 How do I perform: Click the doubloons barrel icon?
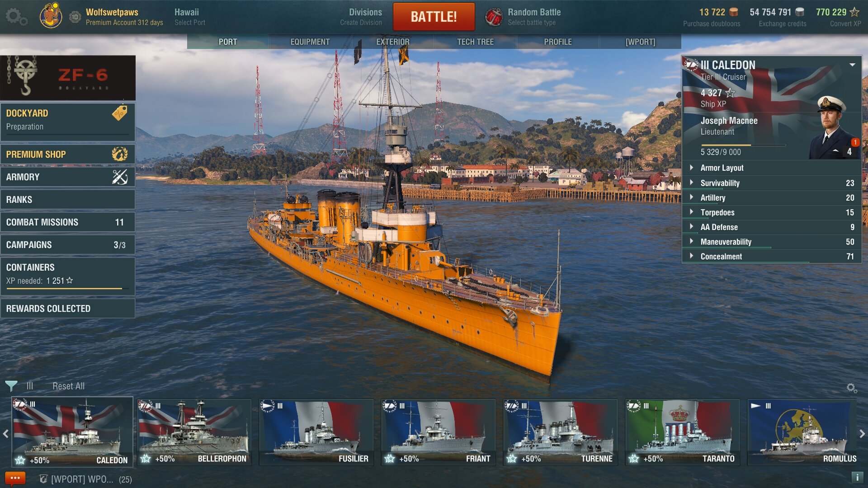[734, 12]
